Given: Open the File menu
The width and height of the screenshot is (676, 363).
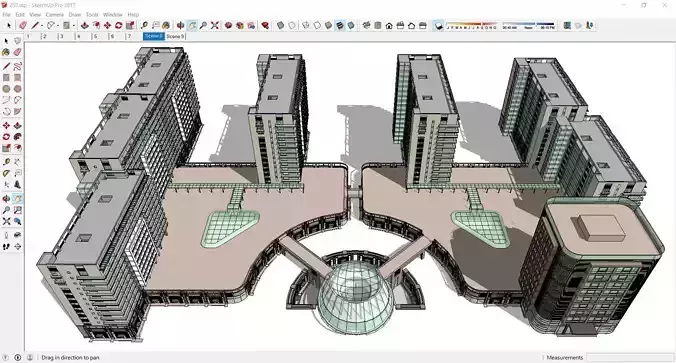Looking at the screenshot, I should [x=6, y=15].
